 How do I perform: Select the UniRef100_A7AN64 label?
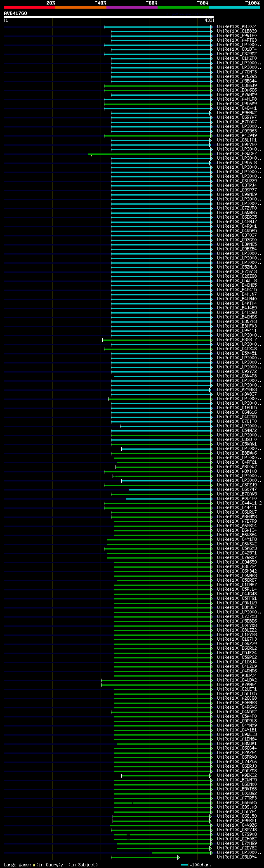coord(237,685)
